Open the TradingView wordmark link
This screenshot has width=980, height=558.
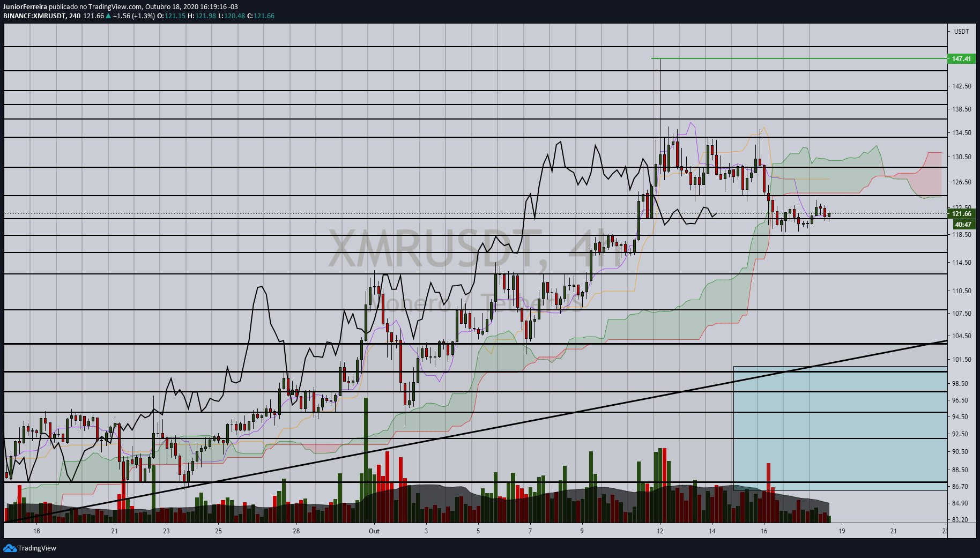click(37, 548)
